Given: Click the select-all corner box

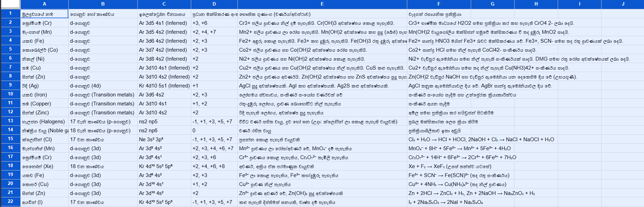Looking at the screenshot, I should (x=10, y=4).
